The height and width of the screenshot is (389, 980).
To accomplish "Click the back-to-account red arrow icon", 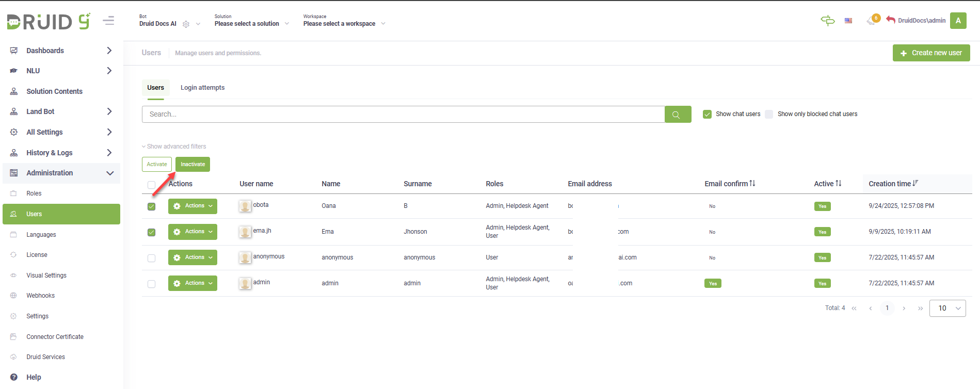I will point(891,20).
